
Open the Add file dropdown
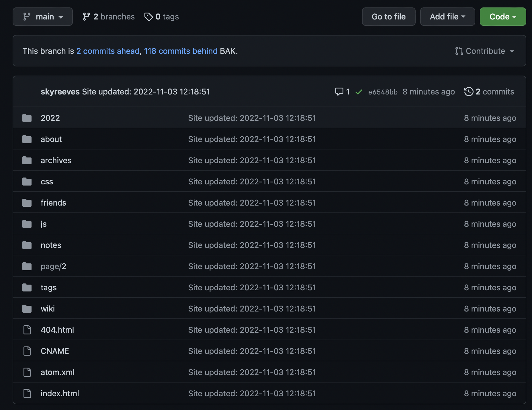tap(447, 17)
